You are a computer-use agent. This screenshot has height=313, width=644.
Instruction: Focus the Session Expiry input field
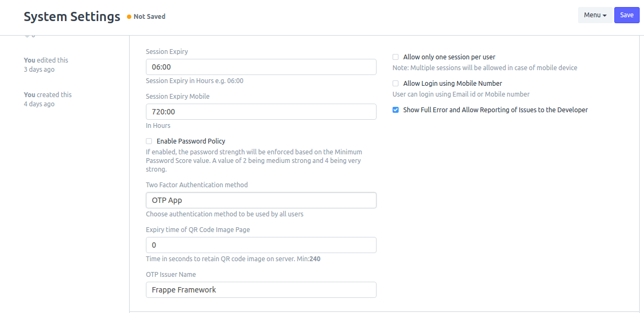click(261, 67)
